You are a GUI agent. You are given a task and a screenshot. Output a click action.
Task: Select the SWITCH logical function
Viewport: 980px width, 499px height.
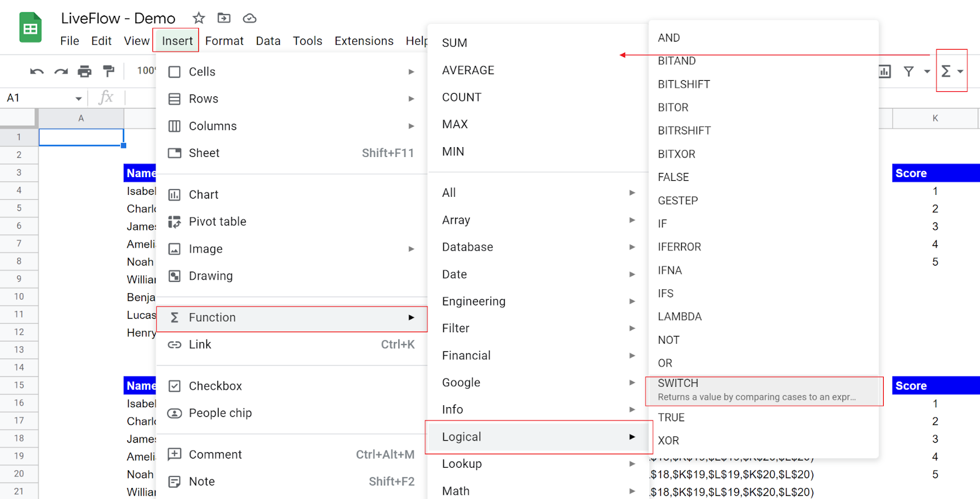click(x=764, y=390)
